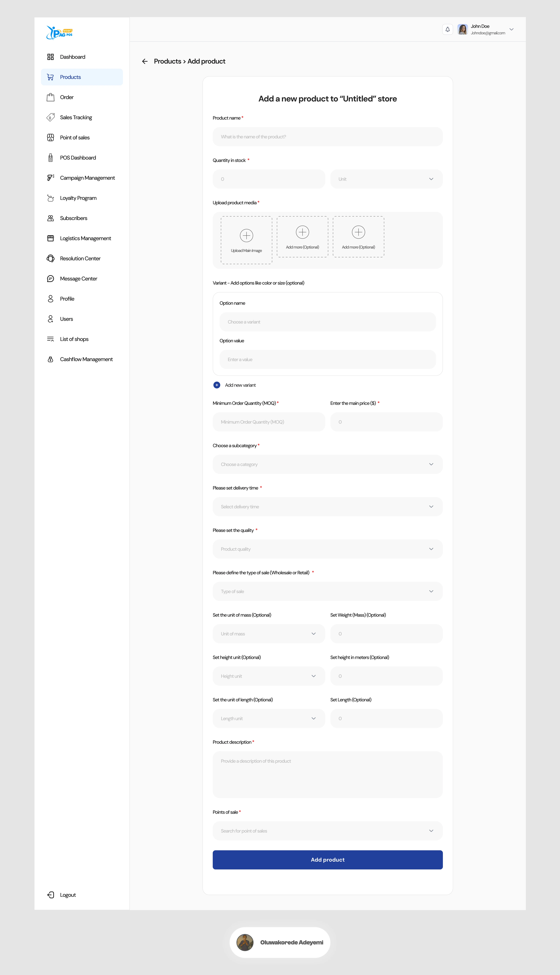Click the Logout door icon

click(50, 895)
